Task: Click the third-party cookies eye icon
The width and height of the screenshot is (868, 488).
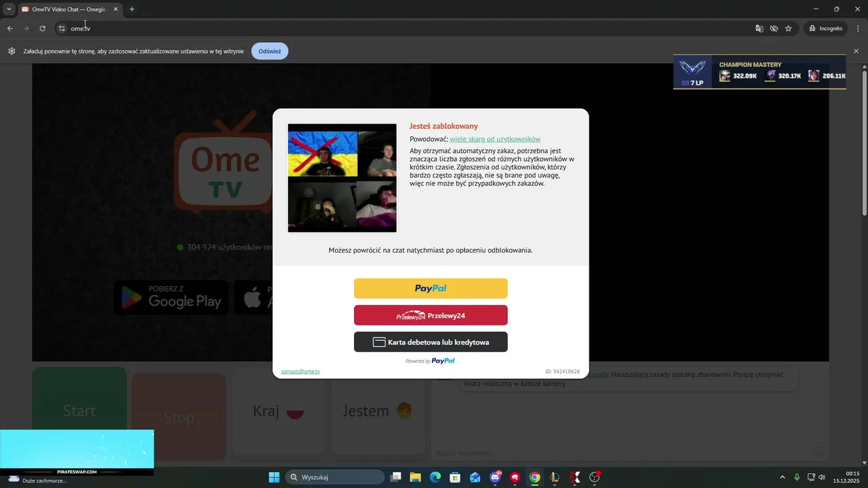Action: [x=774, y=28]
